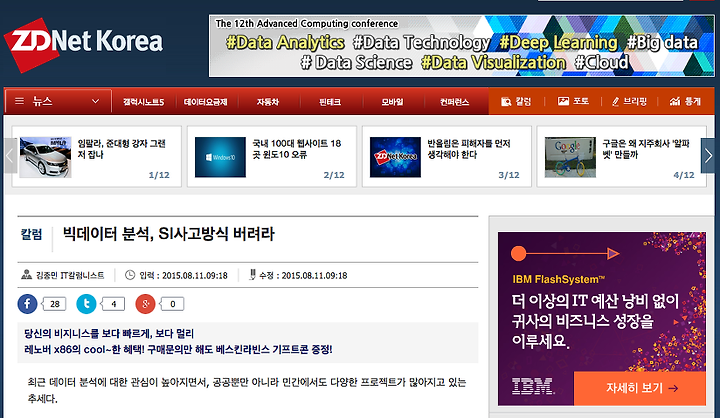The width and height of the screenshot is (720, 418).
Task: Open the 데이터요금제 menu item
Action: click(206, 102)
